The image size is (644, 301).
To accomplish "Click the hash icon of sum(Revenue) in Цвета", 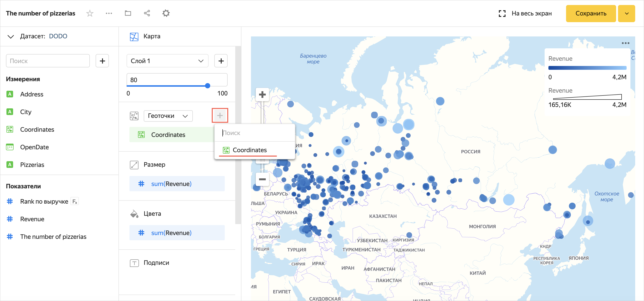I will [141, 233].
